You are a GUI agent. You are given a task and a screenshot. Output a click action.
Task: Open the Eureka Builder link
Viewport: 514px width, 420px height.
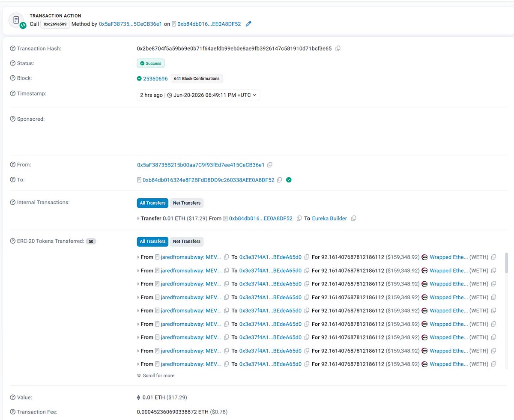[329, 218]
